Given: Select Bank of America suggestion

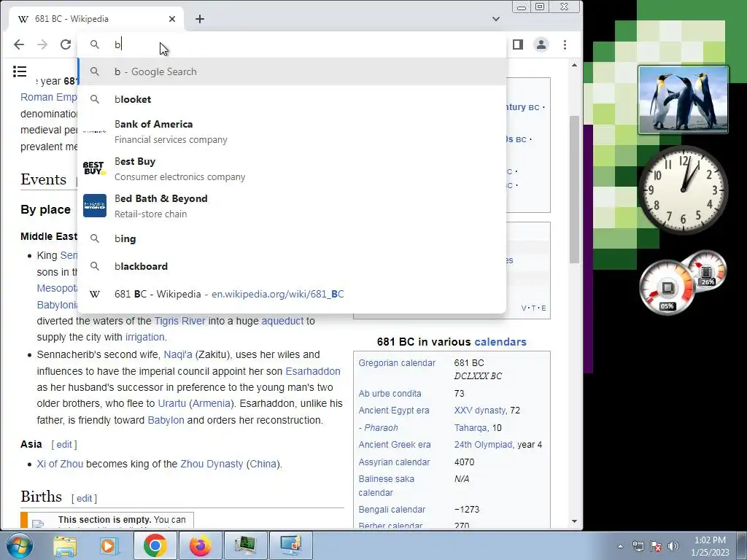Looking at the screenshot, I should tap(292, 131).
